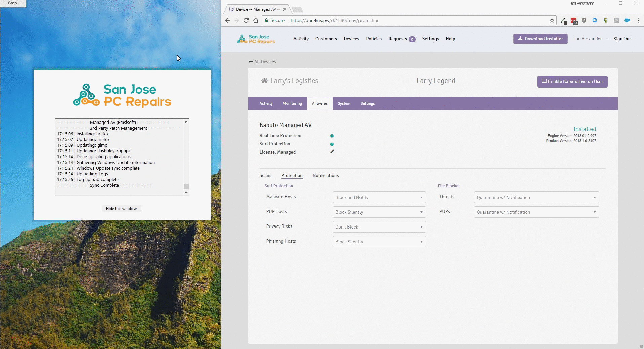This screenshot has height=349, width=644.
Task: Bookmark page with the star icon
Action: click(552, 20)
